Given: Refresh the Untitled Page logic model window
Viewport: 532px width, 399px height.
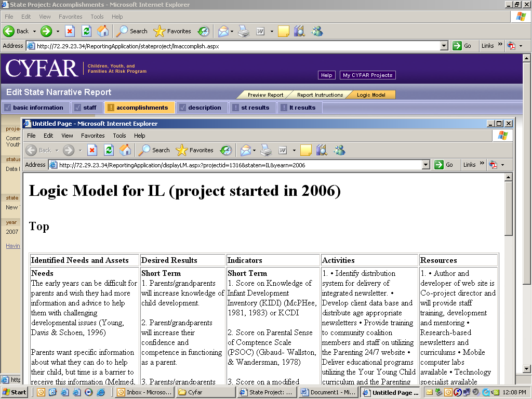Looking at the screenshot, I should (x=109, y=150).
